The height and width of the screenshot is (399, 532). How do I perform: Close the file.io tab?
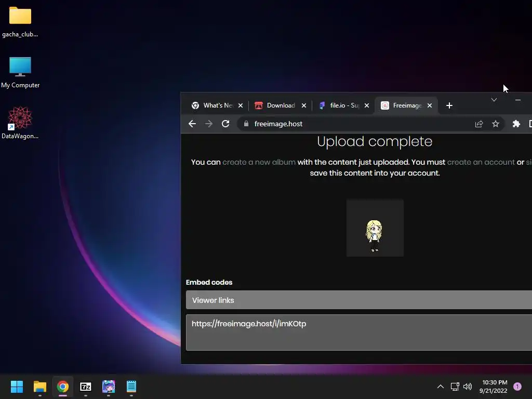367,105
